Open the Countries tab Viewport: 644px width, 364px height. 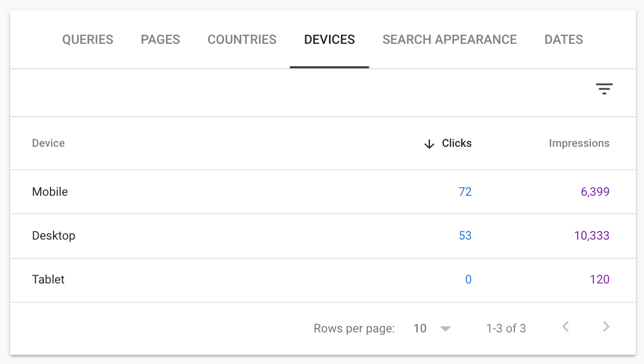242,40
